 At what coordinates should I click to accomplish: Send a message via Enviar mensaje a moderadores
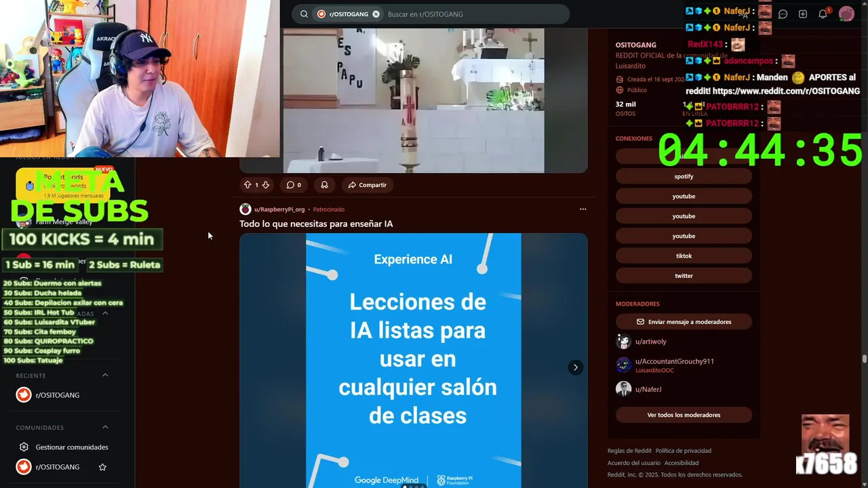pos(684,322)
